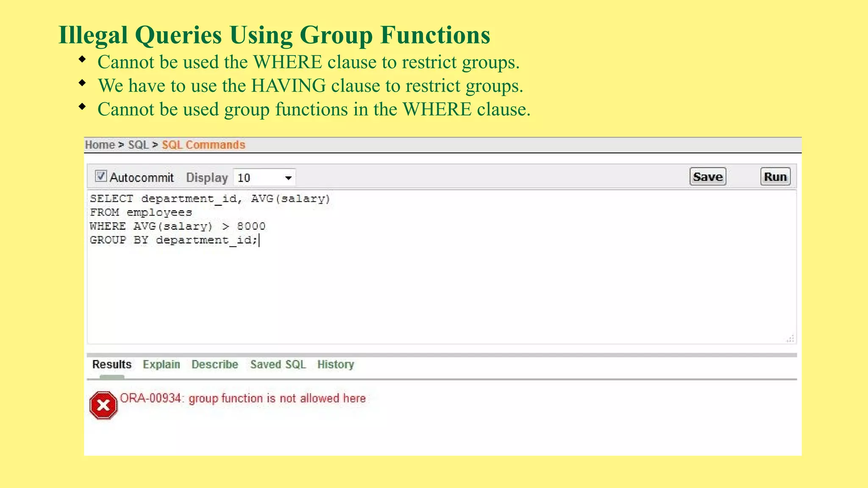This screenshot has width=868, height=488.
Task: Click the ORA-00934 error message text
Action: 243,398
